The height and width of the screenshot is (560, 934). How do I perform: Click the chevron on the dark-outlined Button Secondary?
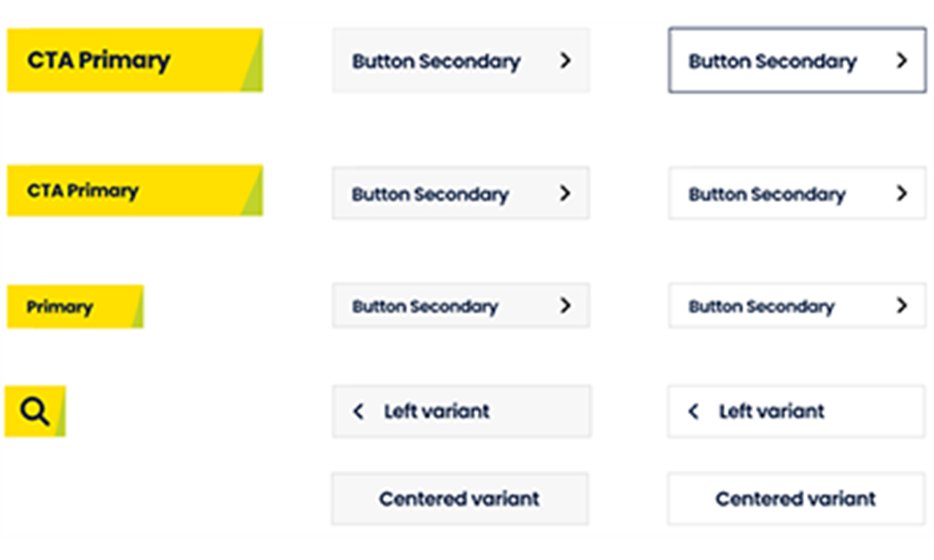point(902,61)
